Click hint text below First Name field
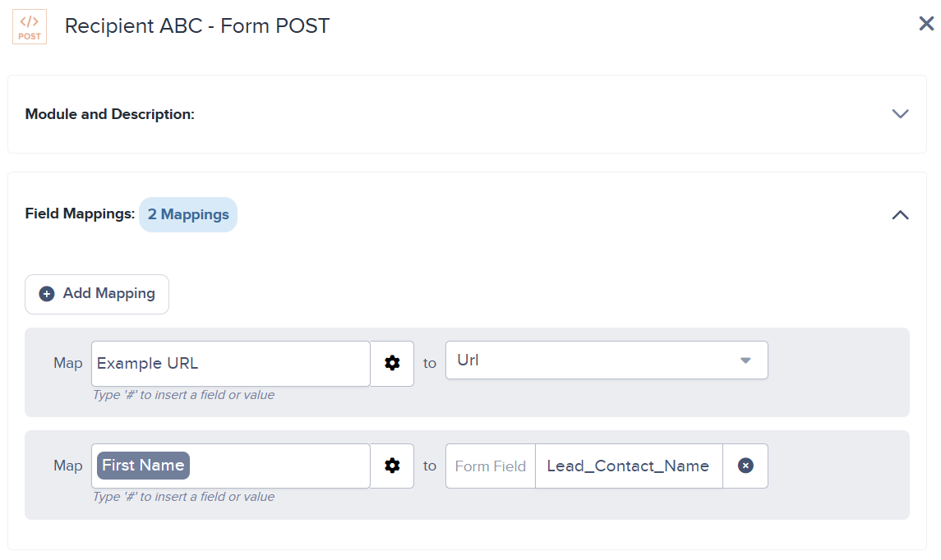The width and height of the screenshot is (941, 560). (183, 497)
